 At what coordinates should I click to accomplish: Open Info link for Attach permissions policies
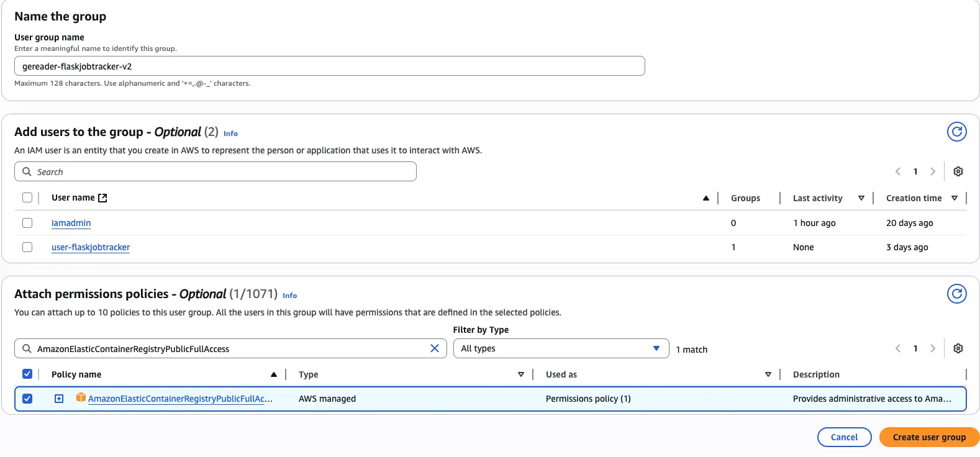(289, 296)
